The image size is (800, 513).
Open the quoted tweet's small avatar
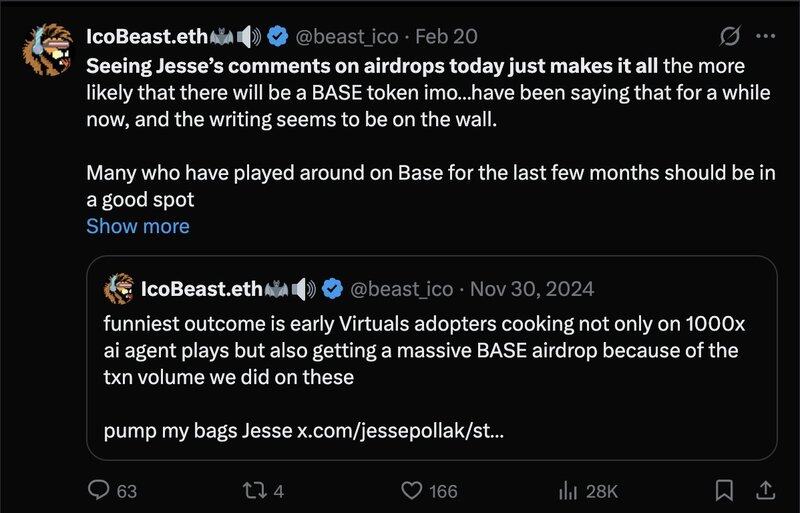(119, 288)
